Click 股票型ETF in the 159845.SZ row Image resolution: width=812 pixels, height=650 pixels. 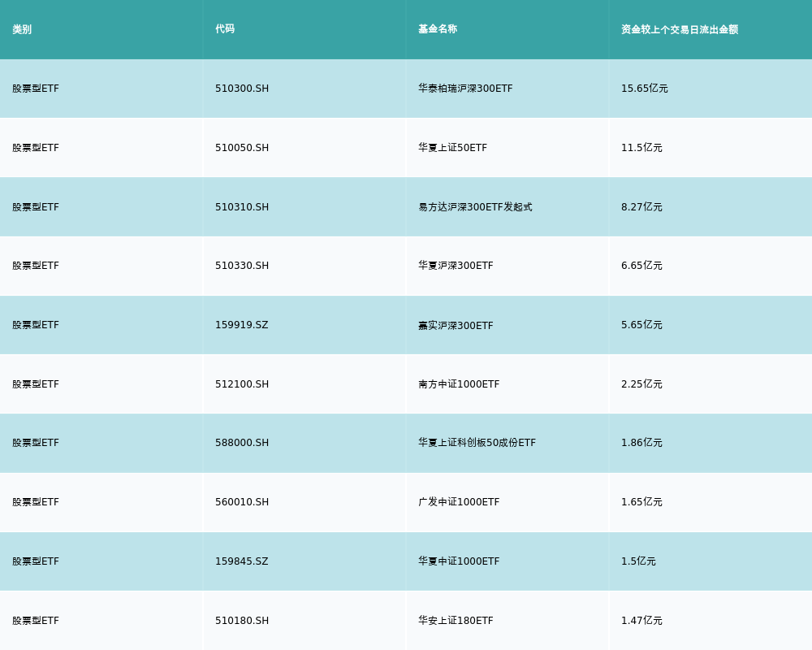point(36,561)
